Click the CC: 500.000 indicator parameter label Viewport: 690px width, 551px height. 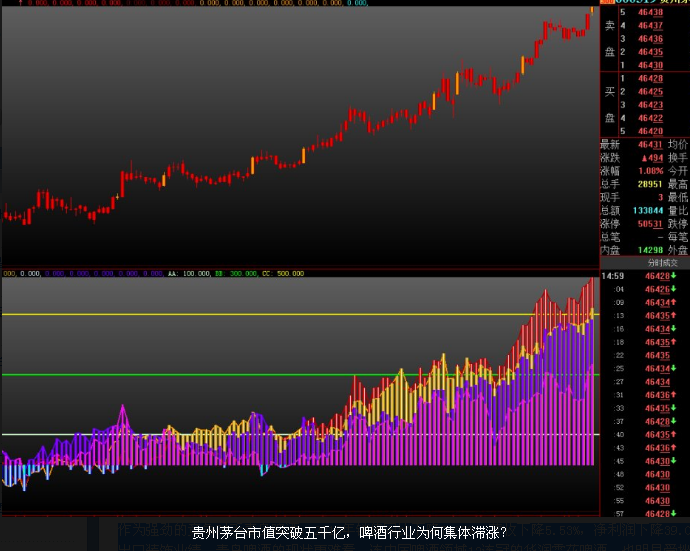pos(283,273)
